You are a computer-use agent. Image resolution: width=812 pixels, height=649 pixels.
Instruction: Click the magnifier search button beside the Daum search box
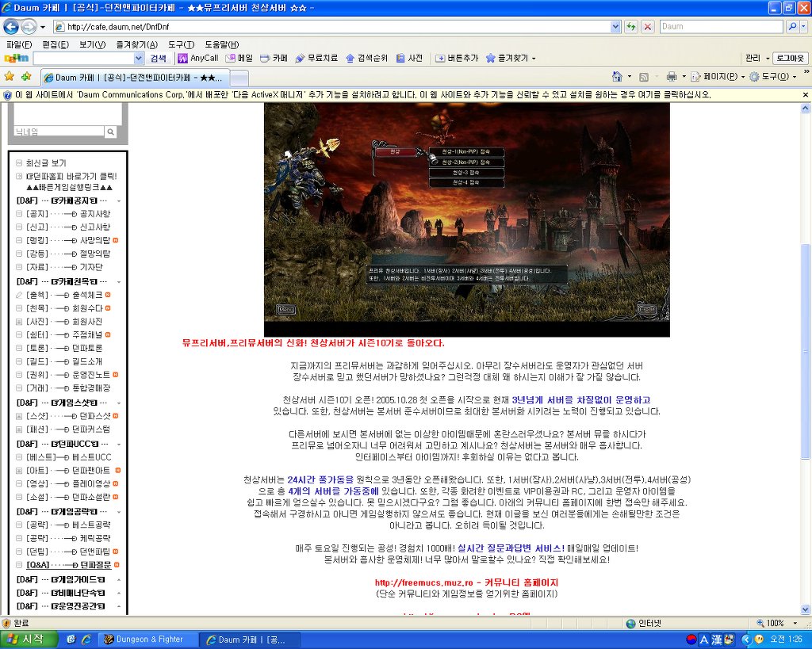(x=792, y=26)
